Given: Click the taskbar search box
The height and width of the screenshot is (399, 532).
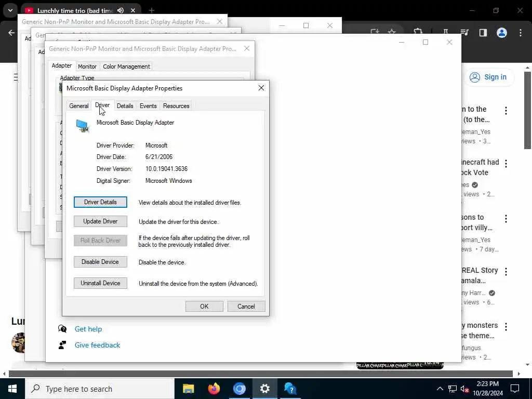Looking at the screenshot, I should [100, 389].
